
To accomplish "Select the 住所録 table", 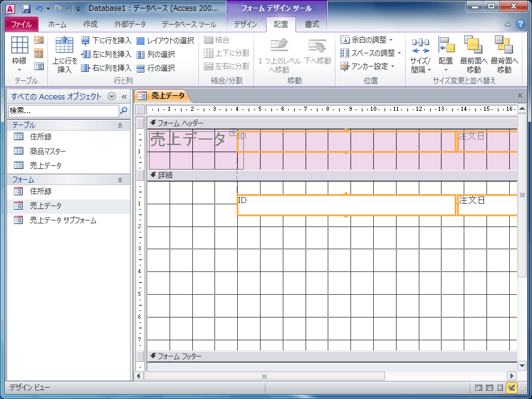I will tap(68, 137).
